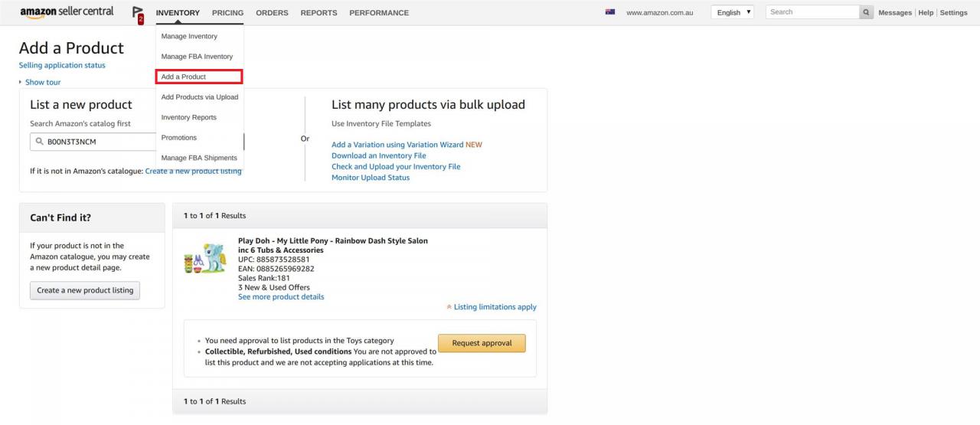The image size is (980, 425).
Task: Click the Request approval button
Action: 482,343
